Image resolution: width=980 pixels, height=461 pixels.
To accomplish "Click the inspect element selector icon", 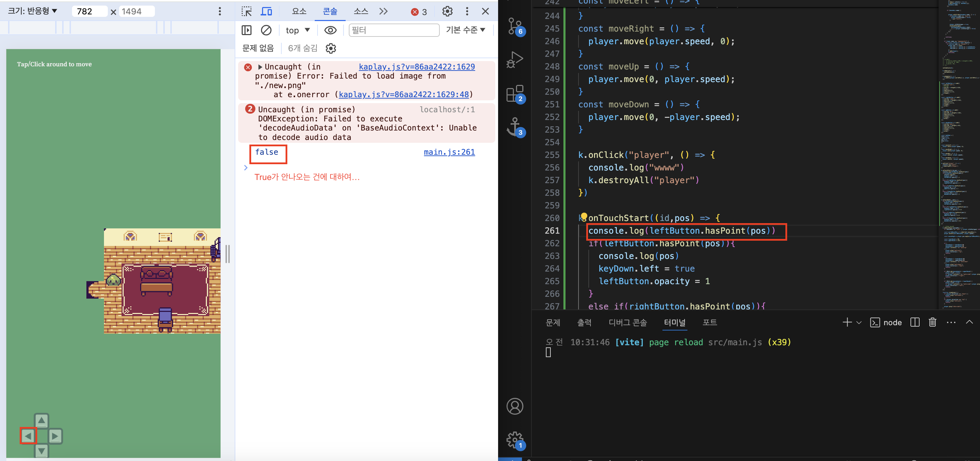I will tap(247, 11).
